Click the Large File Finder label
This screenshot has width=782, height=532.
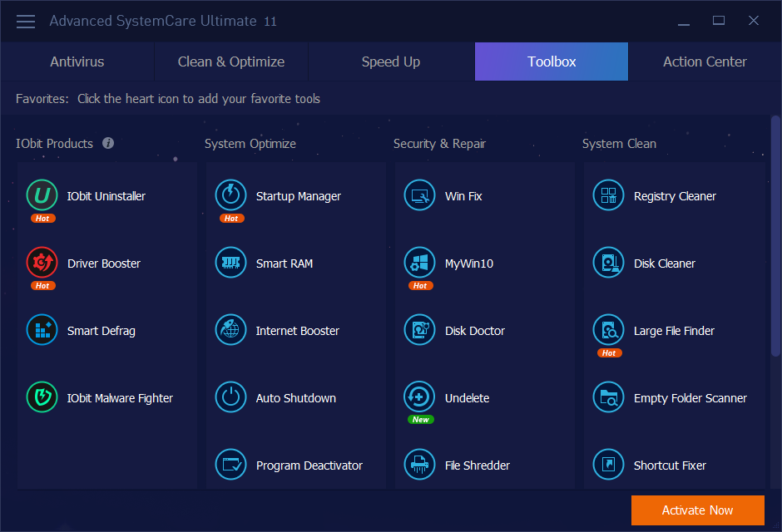coord(674,332)
